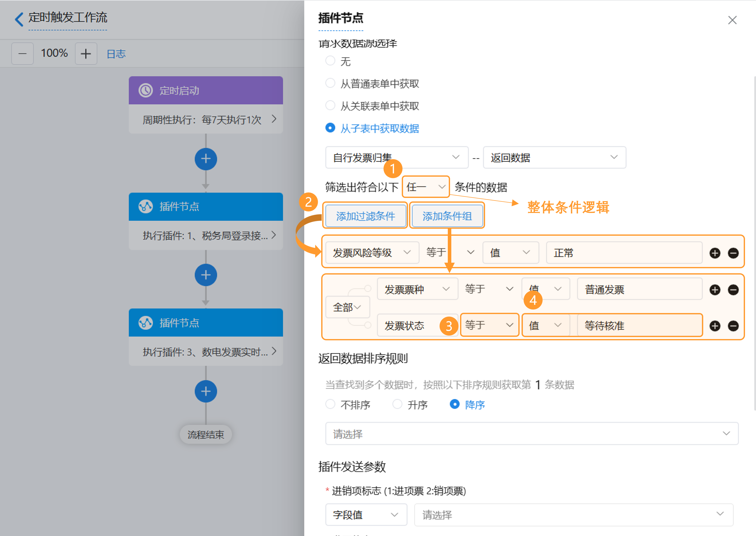Screen dimensions: 756x536
Task: Select the 无 data source option
Action: [x=330, y=61]
